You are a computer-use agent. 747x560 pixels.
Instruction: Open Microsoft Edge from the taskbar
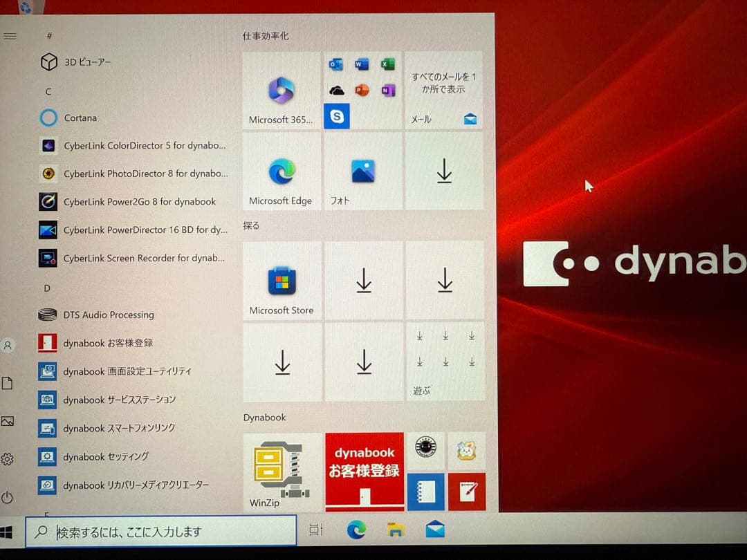[357, 529]
